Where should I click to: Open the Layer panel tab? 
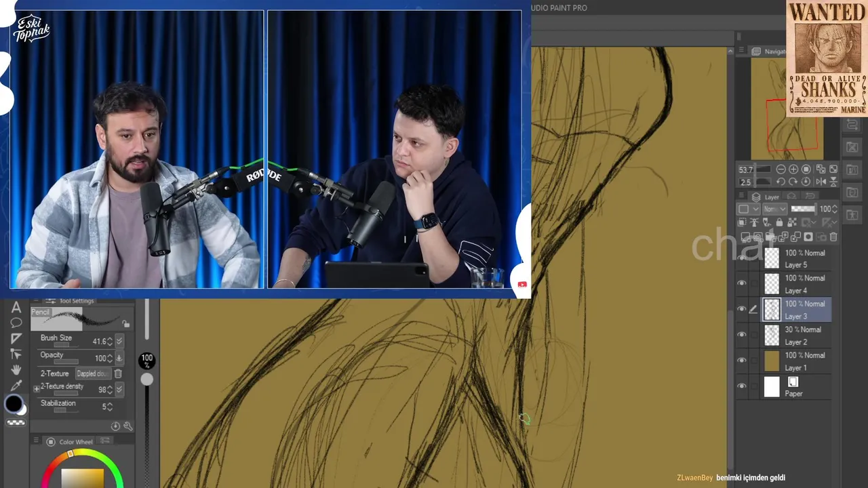[766, 197]
